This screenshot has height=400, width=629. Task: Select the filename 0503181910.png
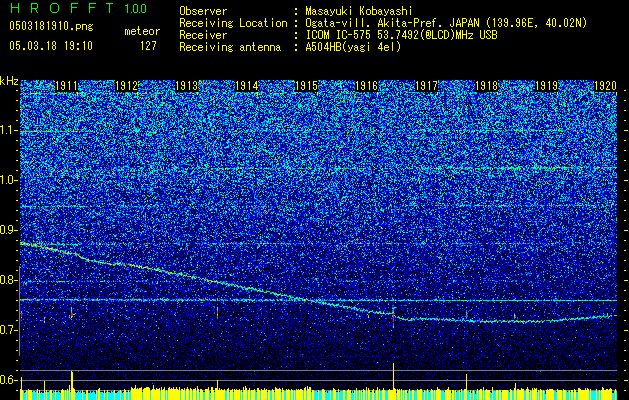51,26
